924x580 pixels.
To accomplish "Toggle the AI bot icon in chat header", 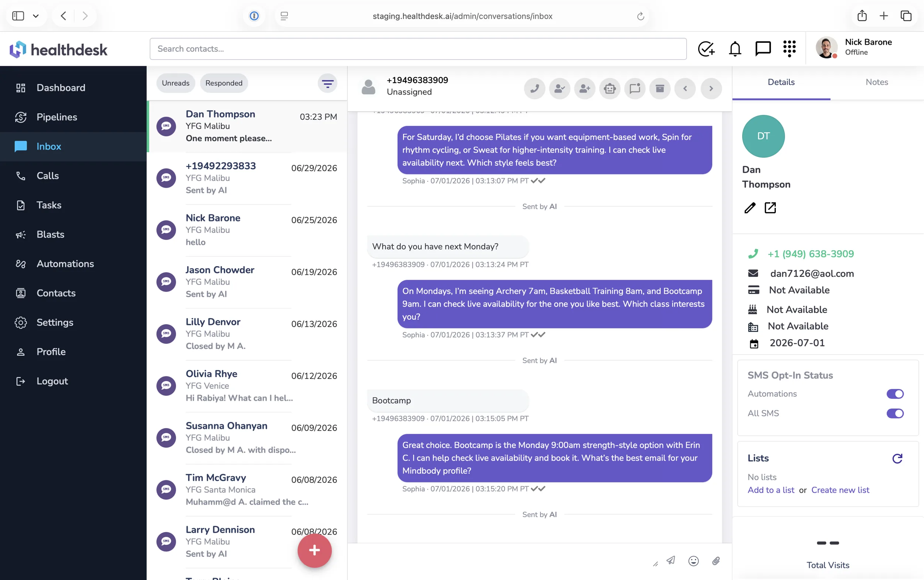I will (x=610, y=89).
